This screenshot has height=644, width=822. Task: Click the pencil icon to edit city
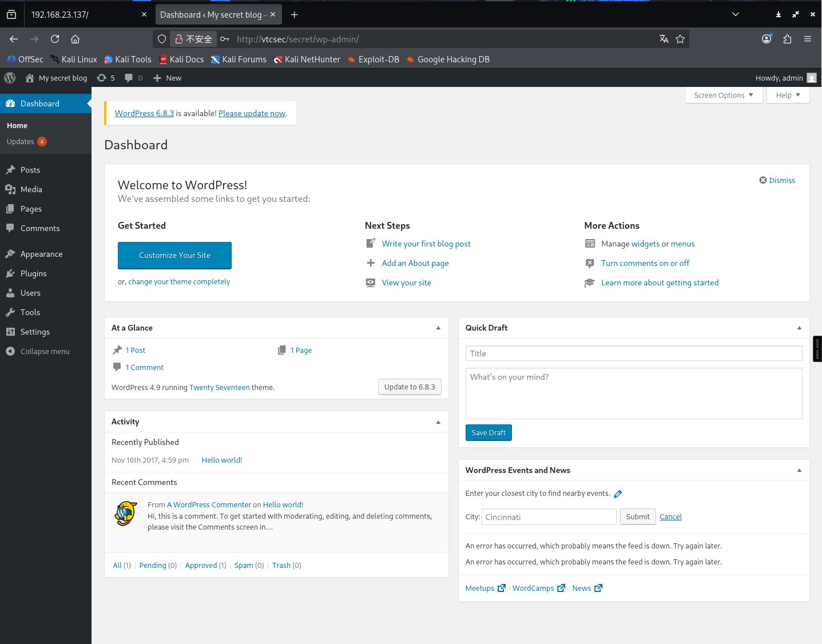pos(618,494)
